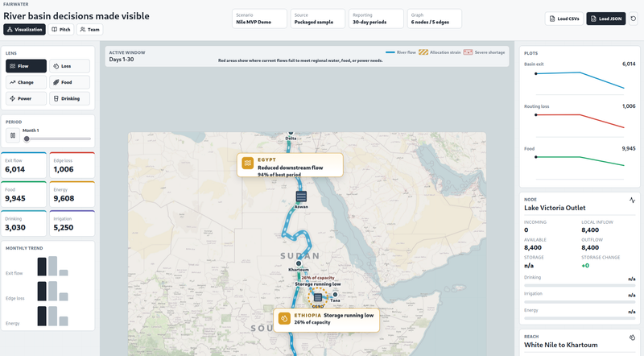Switch to the Team tab

tap(89, 29)
